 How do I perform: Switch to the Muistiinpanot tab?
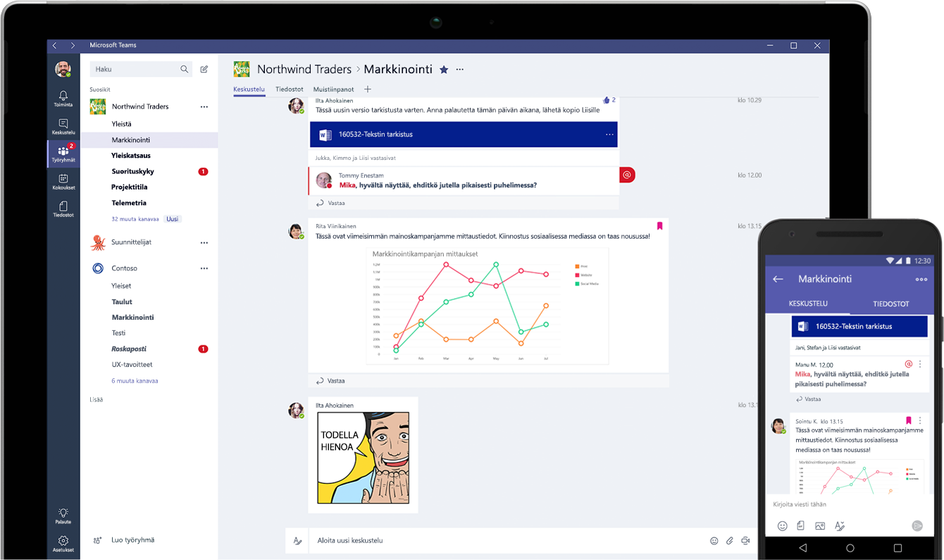click(x=333, y=89)
